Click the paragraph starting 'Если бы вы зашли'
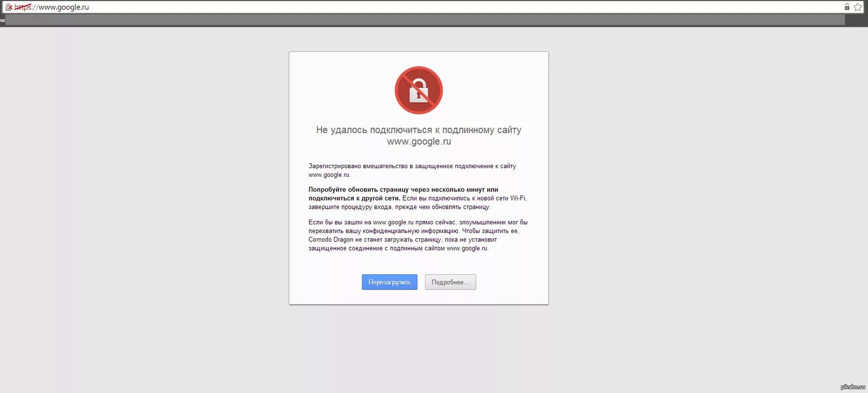Screen dimensions: 868x393 tap(418, 235)
